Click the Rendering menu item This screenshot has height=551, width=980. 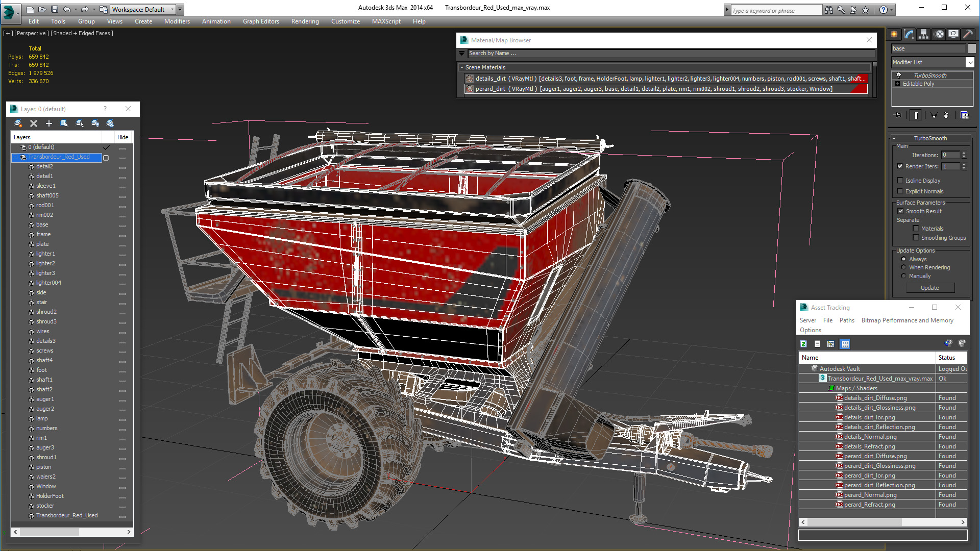coord(306,21)
